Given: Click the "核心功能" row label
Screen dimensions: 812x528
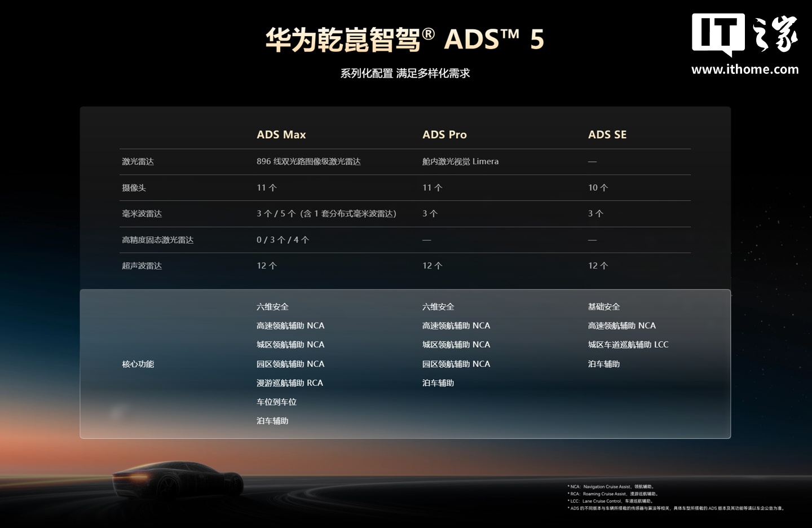Looking at the screenshot, I should (138, 364).
